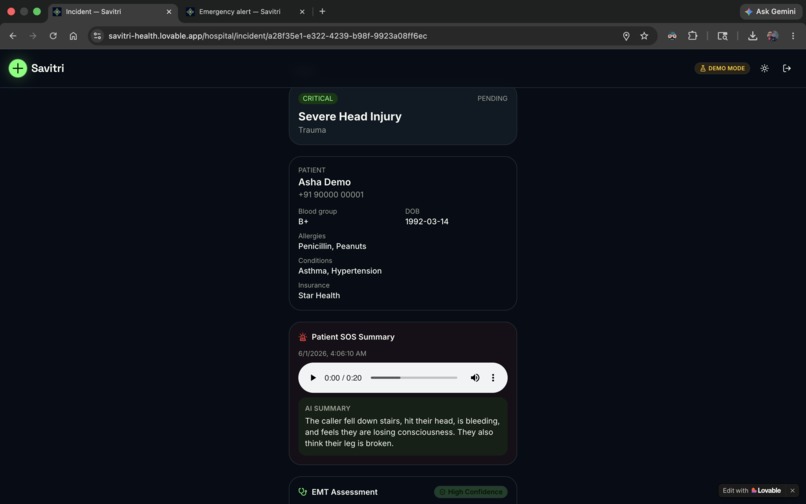This screenshot has width=806, height=504.
Task: Click the Savitri green plus logo
Action: [17, 68]
